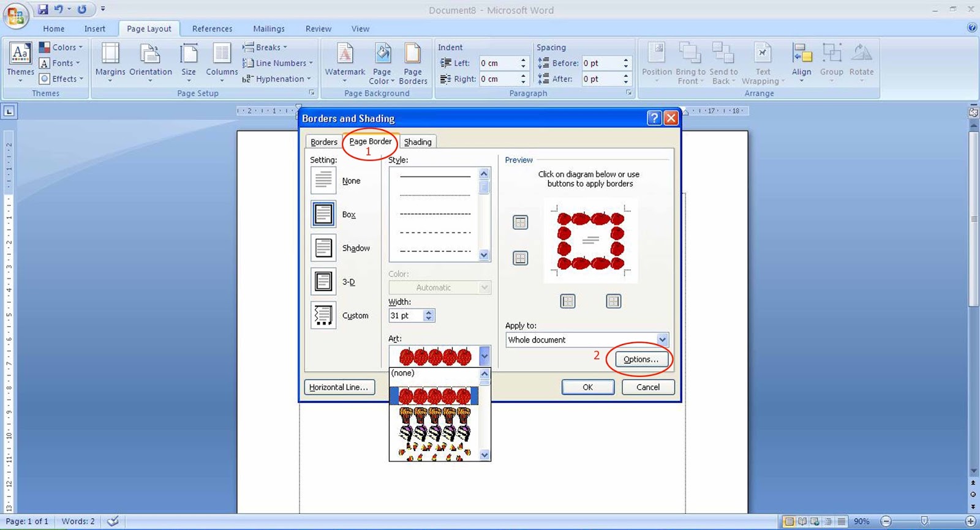Image resolution: width=980 pixels, height=530 pixels.
Task: Toggle the bottom border in Preview
Action: (520, 258)
